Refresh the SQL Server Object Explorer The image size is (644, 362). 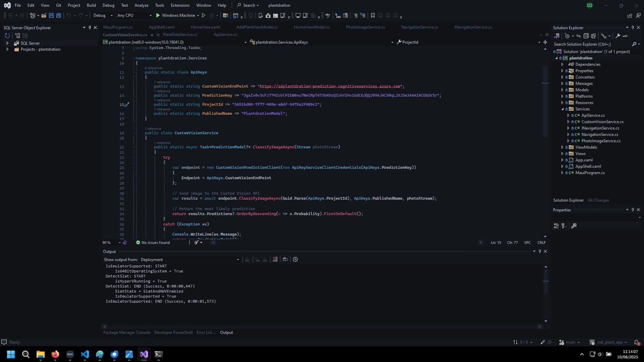(x=7, y=36)
